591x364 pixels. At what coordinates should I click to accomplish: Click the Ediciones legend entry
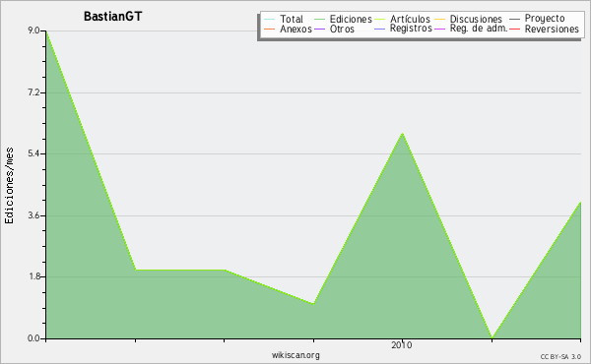343,19
